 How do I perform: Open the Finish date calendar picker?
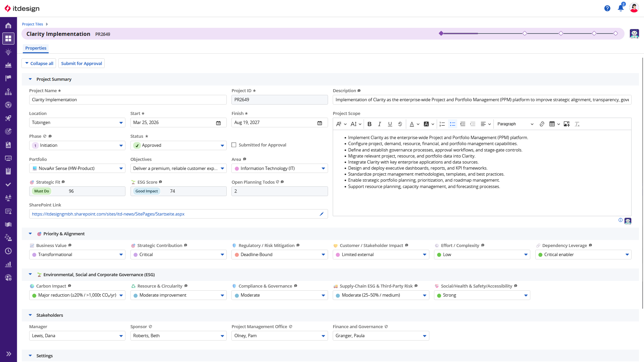(x=320, y=123)
